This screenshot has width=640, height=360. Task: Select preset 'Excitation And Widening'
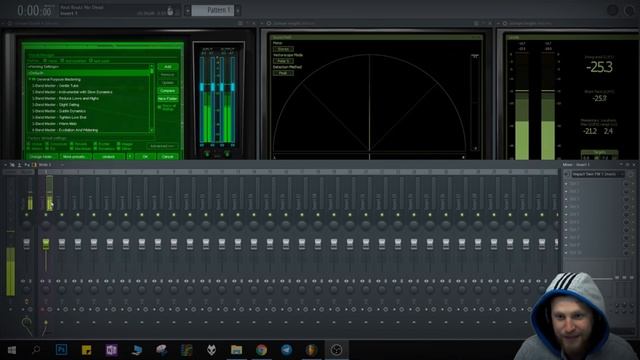(x=65, y=130)
